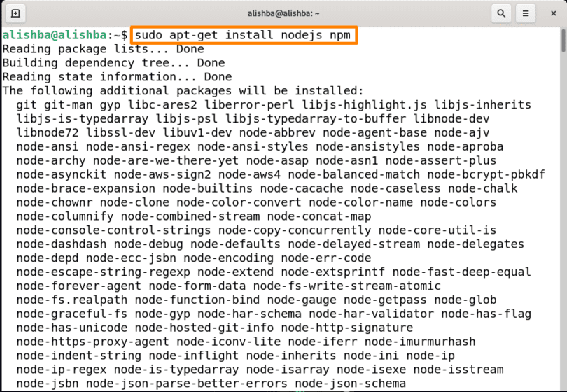Click the package name 'libjs-highlight.js'
This screenshot has width=567, height=392.
pos(364,105)
